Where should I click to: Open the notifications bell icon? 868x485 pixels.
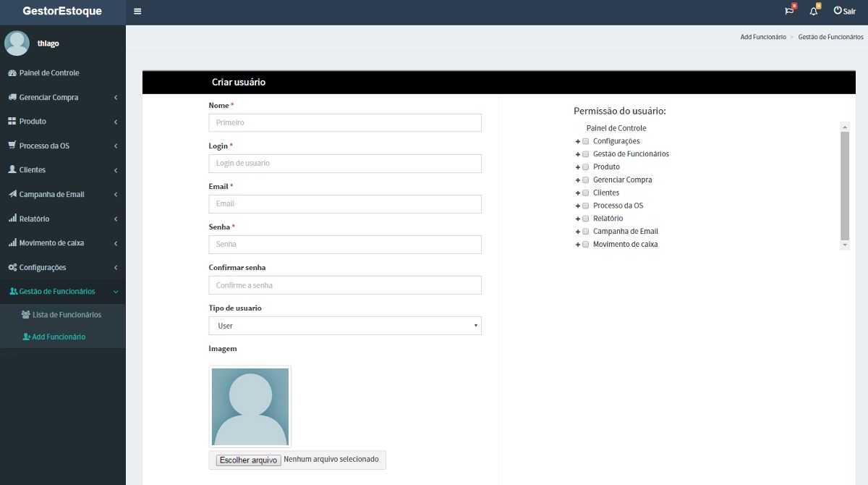coord(814,12)
